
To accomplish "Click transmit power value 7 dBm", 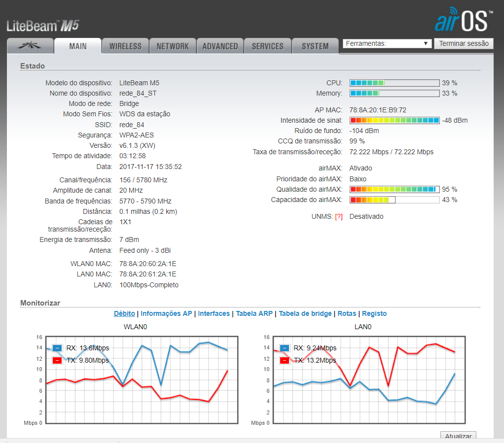I will pyautogui.click(x=129, y=239).
